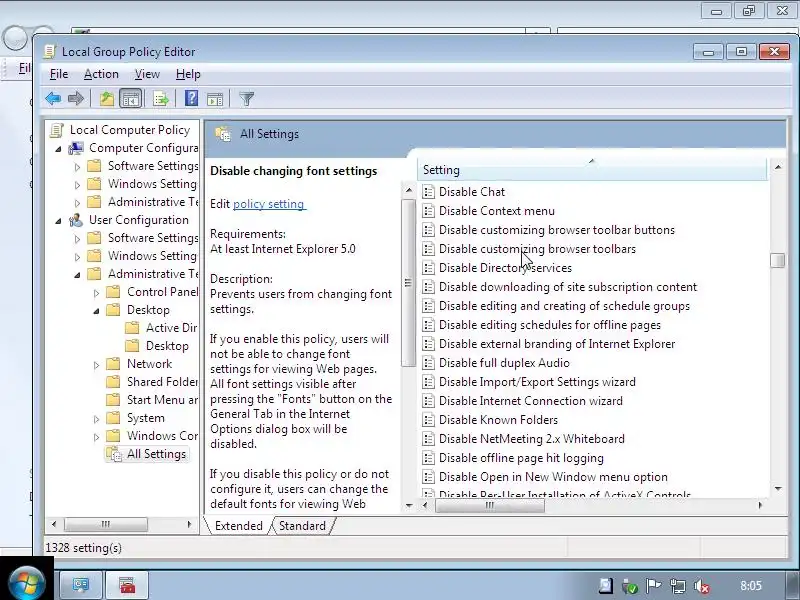
Task: Click the Action Center flag tray icon
Action: tap(654, 586)
